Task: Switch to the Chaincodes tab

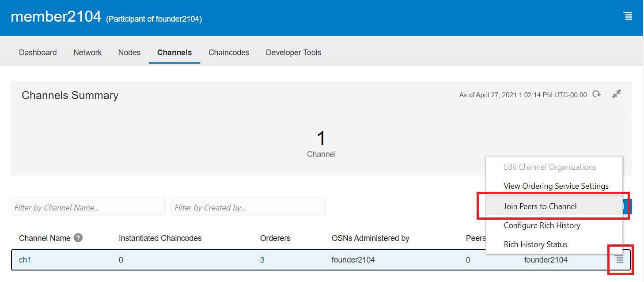Action: 229,53
